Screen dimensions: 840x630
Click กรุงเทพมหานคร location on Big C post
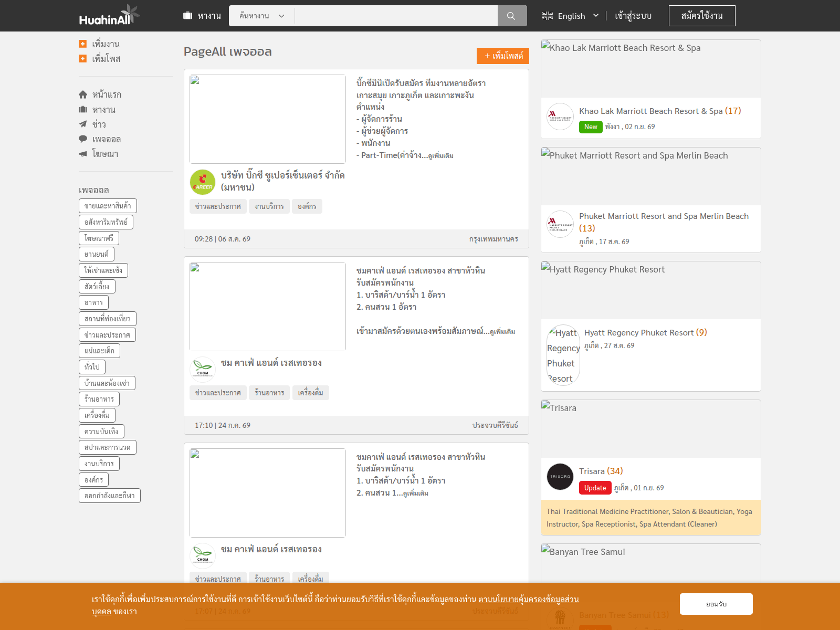pos(493,239)
